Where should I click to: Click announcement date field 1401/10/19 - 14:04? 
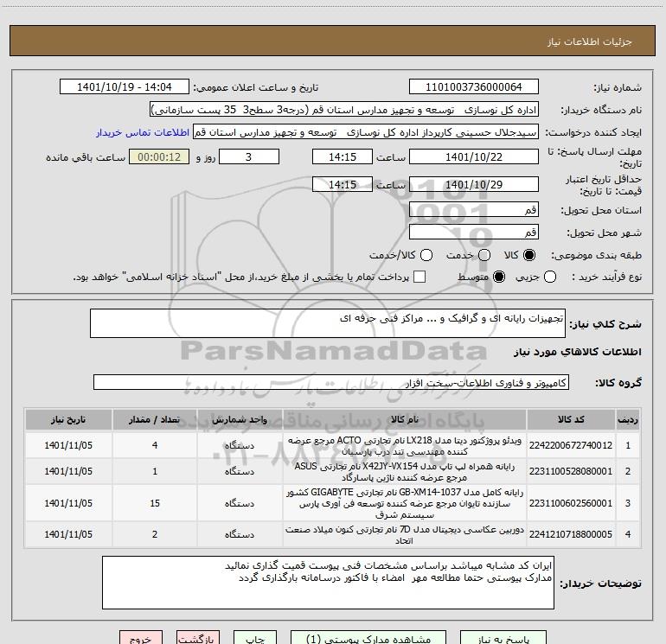tap(125, 87)
